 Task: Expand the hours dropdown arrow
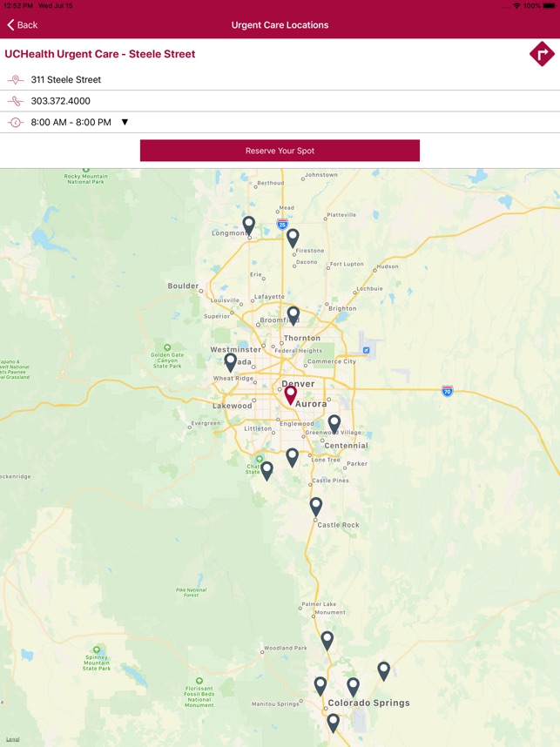point(125,122)
